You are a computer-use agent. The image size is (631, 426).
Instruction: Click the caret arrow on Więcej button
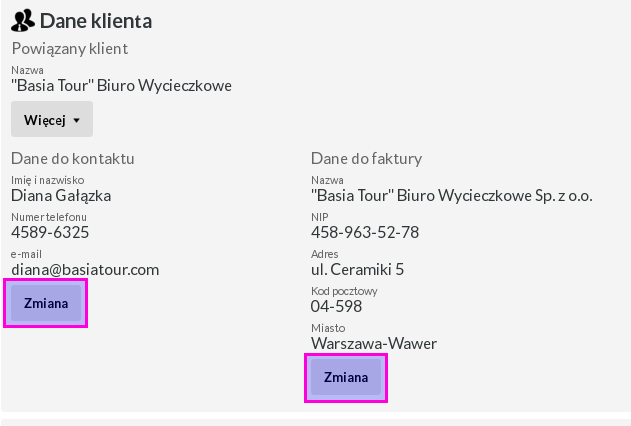76,120
